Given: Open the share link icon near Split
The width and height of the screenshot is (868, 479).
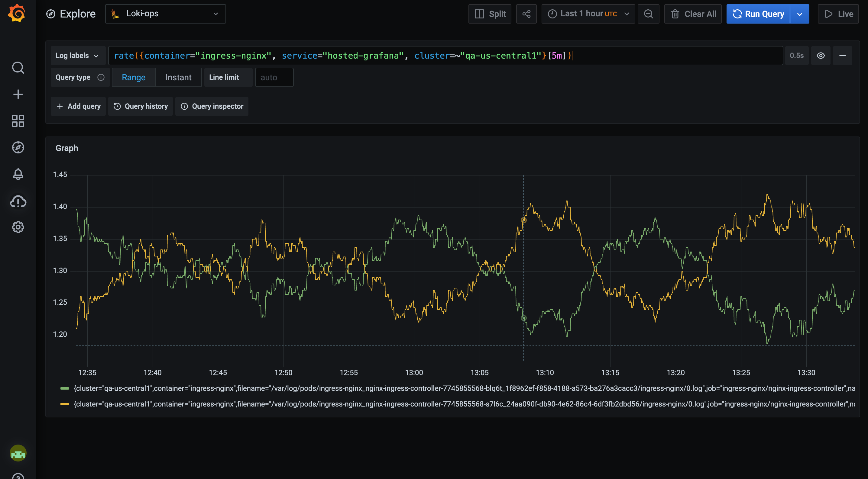Looking at the screenshot, I should pos(526,14).
